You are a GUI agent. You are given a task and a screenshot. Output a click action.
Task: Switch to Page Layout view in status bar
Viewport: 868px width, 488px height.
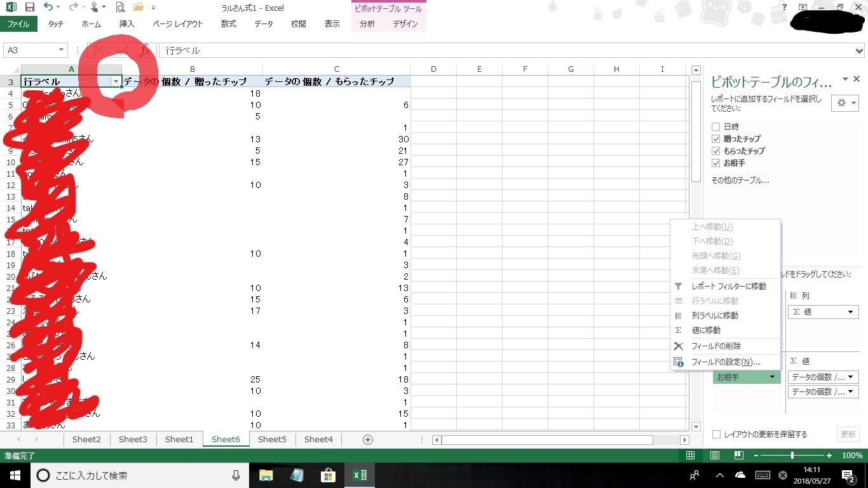pos(714,456)
